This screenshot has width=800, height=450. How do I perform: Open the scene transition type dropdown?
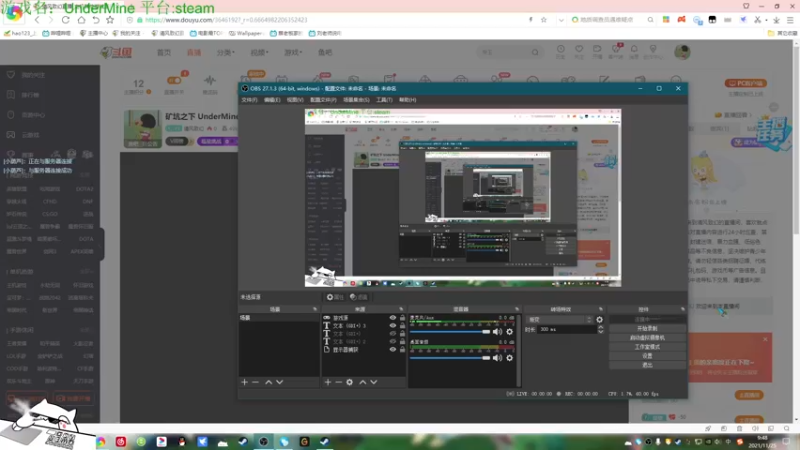point(560,319)
